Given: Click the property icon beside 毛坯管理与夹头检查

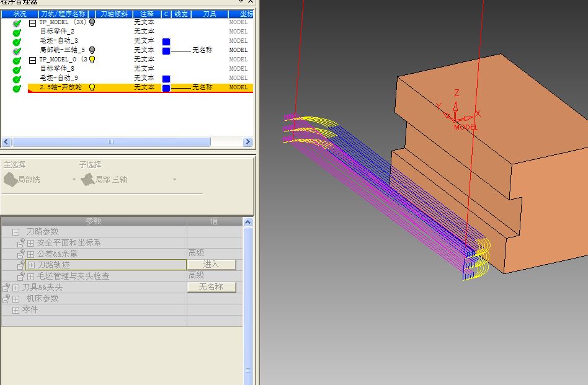Looking at the screenshot, I should pyautogui.click(x=21, y=277).
